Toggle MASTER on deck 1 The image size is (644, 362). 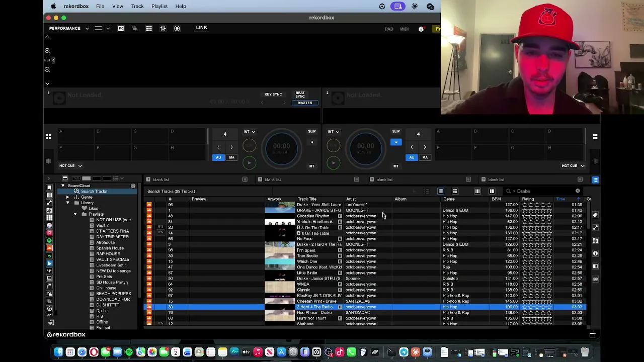click(305, 103)
